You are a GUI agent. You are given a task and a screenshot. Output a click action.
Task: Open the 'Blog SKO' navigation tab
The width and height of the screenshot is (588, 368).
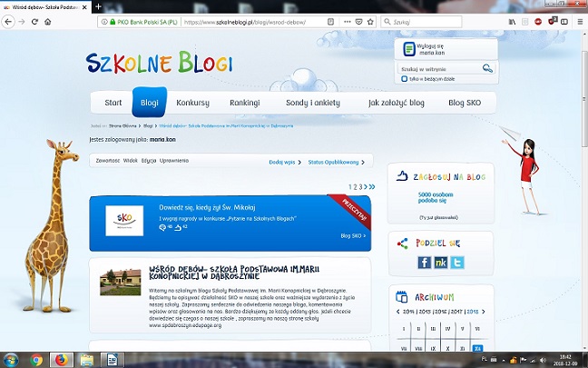[x=465, y=103]
